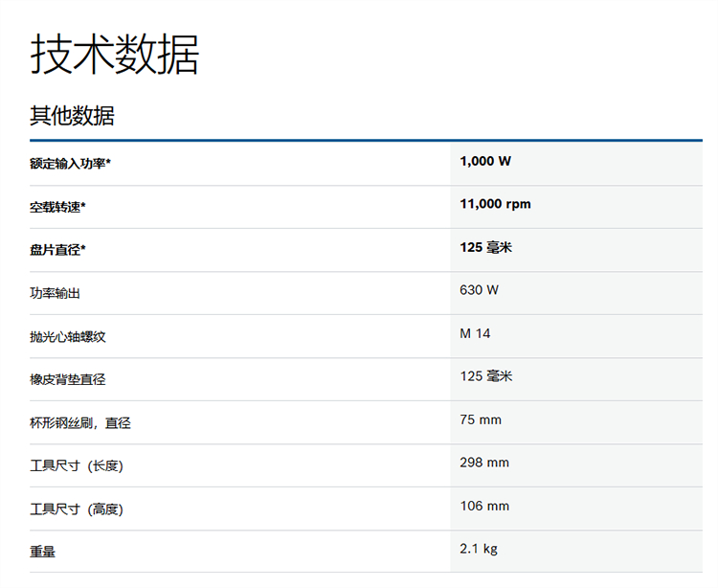This screenshot has height=588, width=718.
Task: Select the 其他数据 section heading
Action: [x=72, y=116]
